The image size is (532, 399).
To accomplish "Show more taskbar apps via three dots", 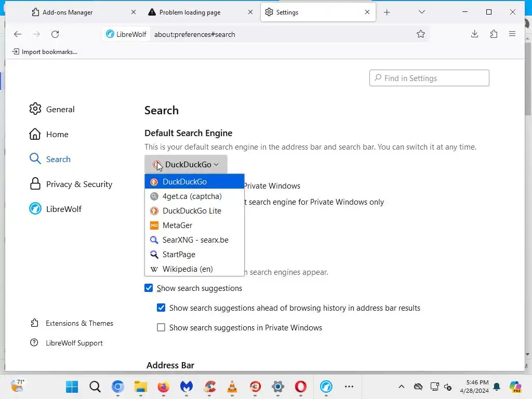I will point(349,387).
